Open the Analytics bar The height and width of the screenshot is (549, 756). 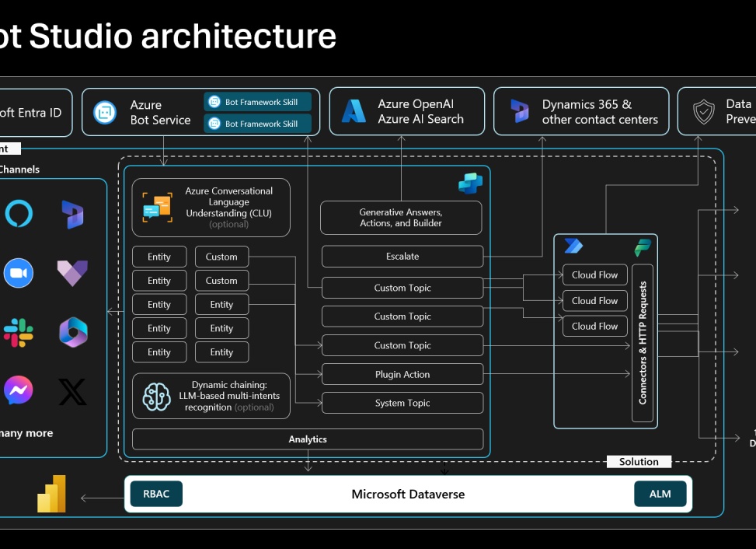(x=308, y=439)
